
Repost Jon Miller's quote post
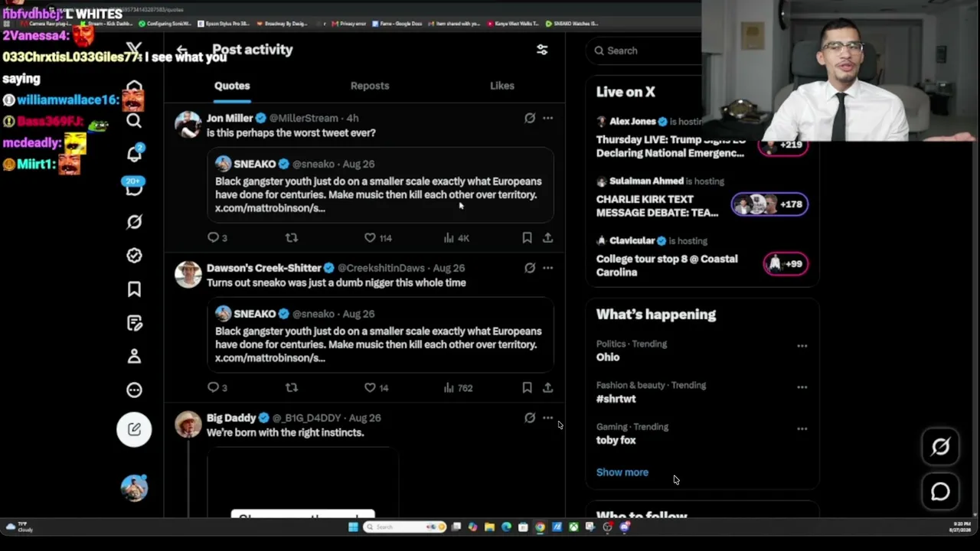pos(291,238)
